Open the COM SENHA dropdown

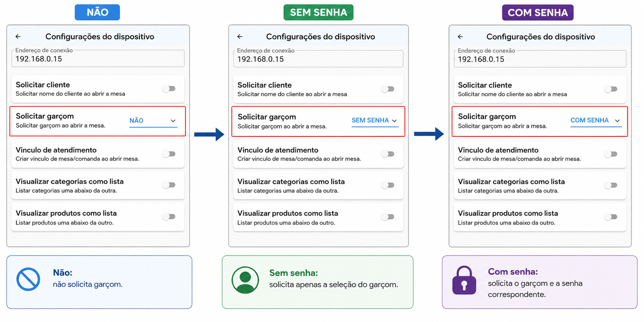[x=596, y=121]
